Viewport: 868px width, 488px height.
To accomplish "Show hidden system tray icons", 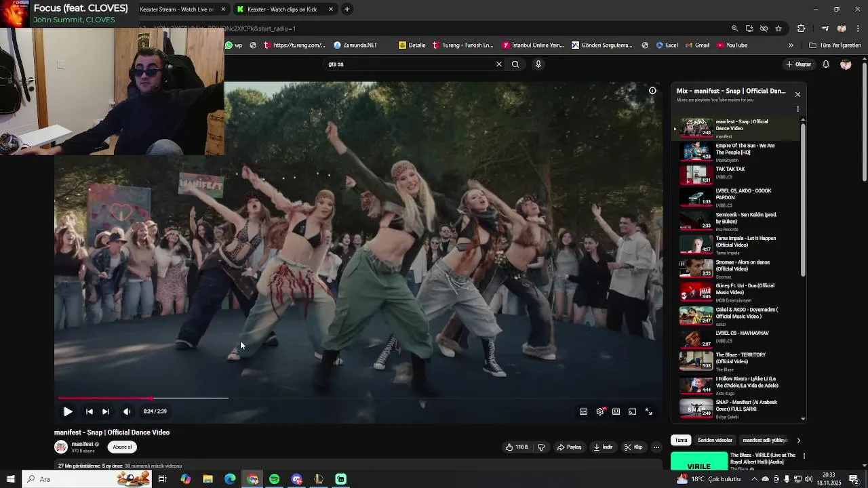I will coord(754,479).
